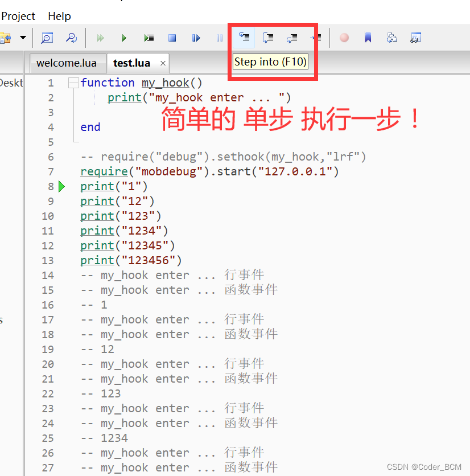Toggle a breakpoint with the red circle icon

(344, 38)
